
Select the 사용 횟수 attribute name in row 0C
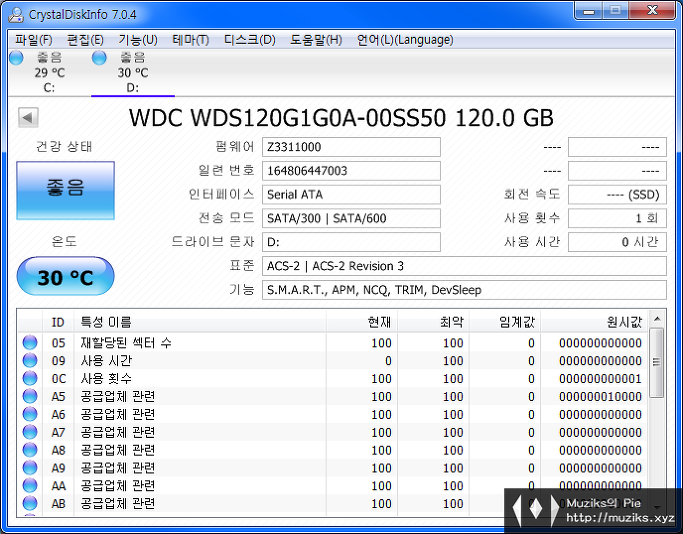[106, 379]
